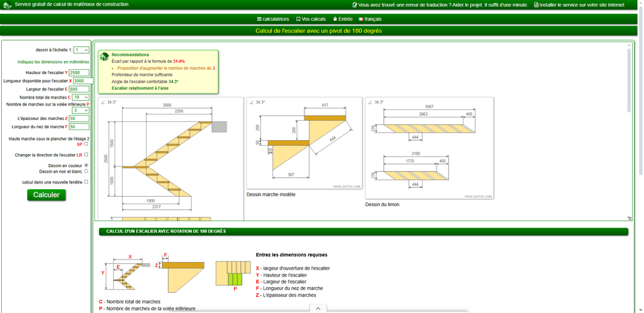
Task: Click the bookmark icon beside Vos calculs
Action: [298, 19]
